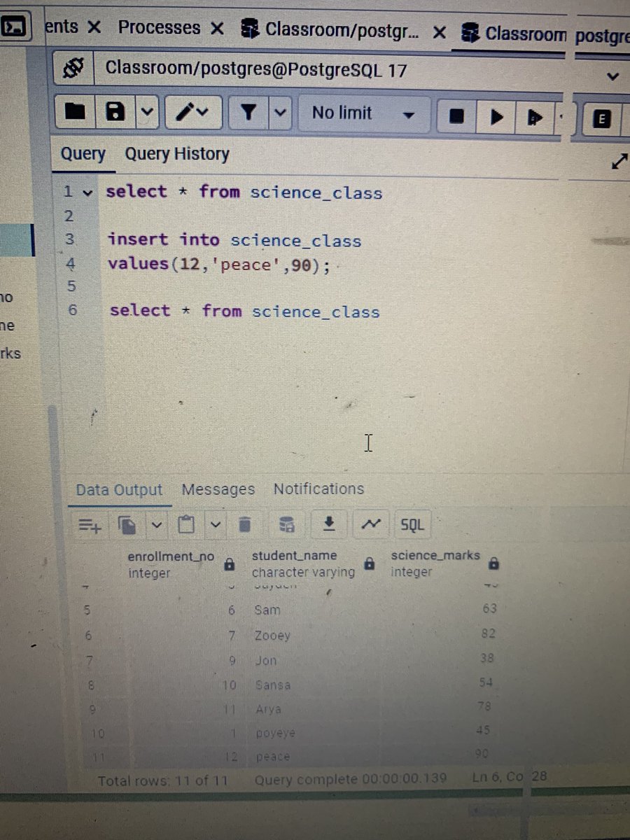
Task: Open a SQL file using the folder icon
Action: pyautogui.click(x=74, y=113)
